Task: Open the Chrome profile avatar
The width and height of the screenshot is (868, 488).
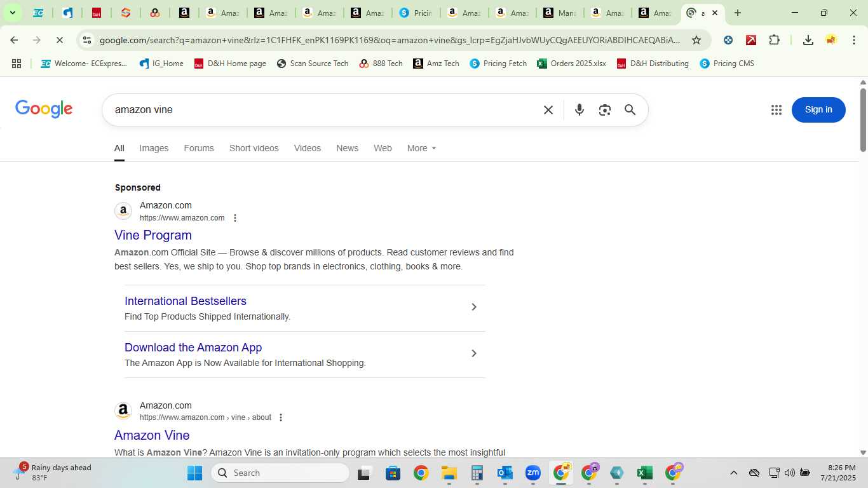Action: (831, 40)
